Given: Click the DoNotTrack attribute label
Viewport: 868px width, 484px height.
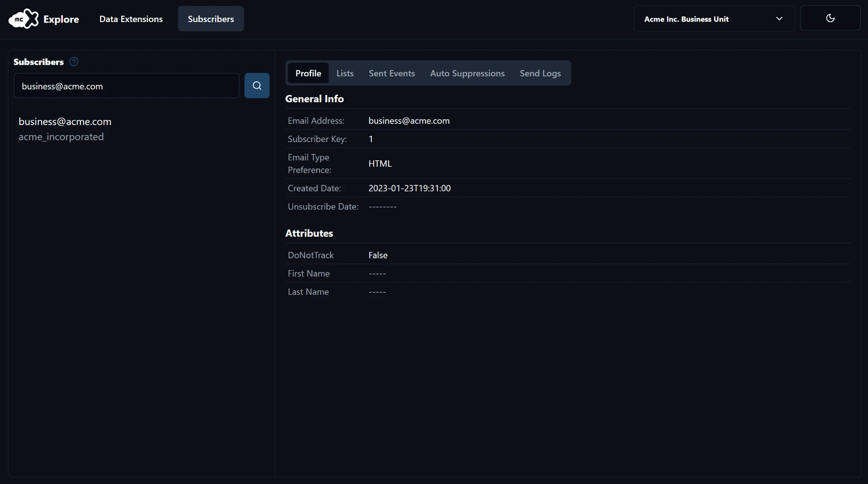Looking at the screenshot, I should pyautogui.click(x=311, y=255).
